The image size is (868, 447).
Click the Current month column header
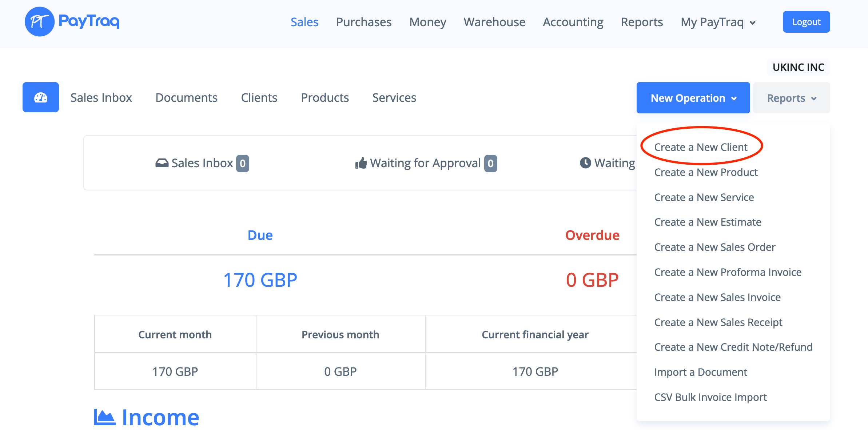(175, 335)
